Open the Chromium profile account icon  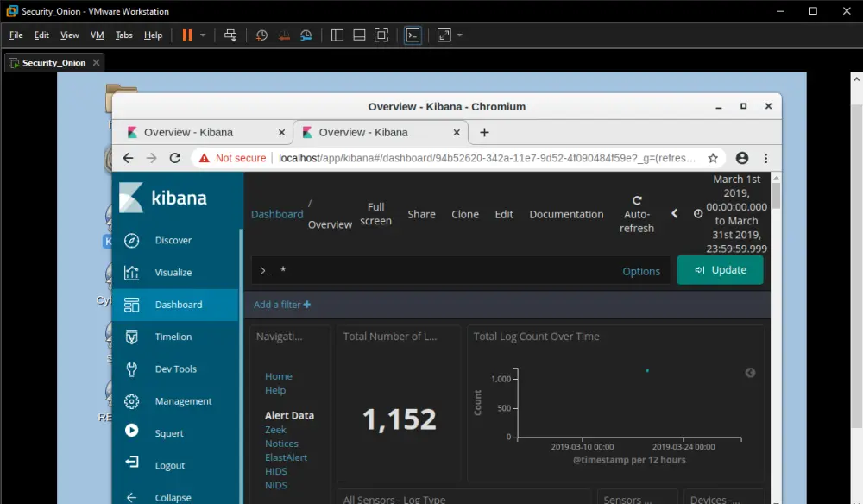[742, 158]
